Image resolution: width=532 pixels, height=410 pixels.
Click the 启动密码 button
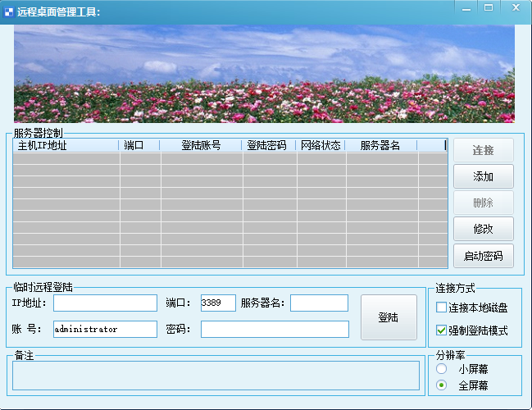[x=483, y=256]
